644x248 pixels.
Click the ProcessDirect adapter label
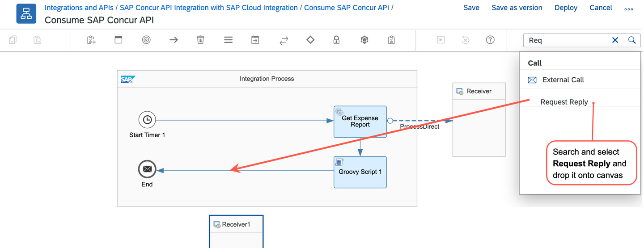tap(419, 126)
